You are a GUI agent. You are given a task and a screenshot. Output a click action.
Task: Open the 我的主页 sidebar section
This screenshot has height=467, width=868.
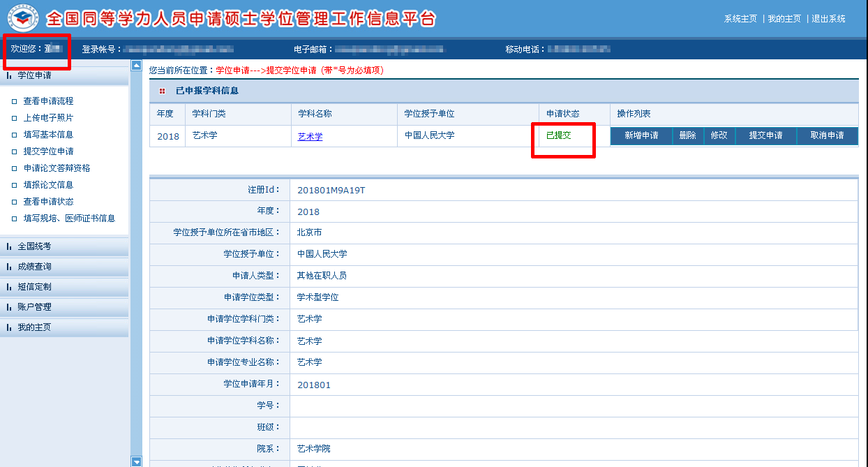34,327
